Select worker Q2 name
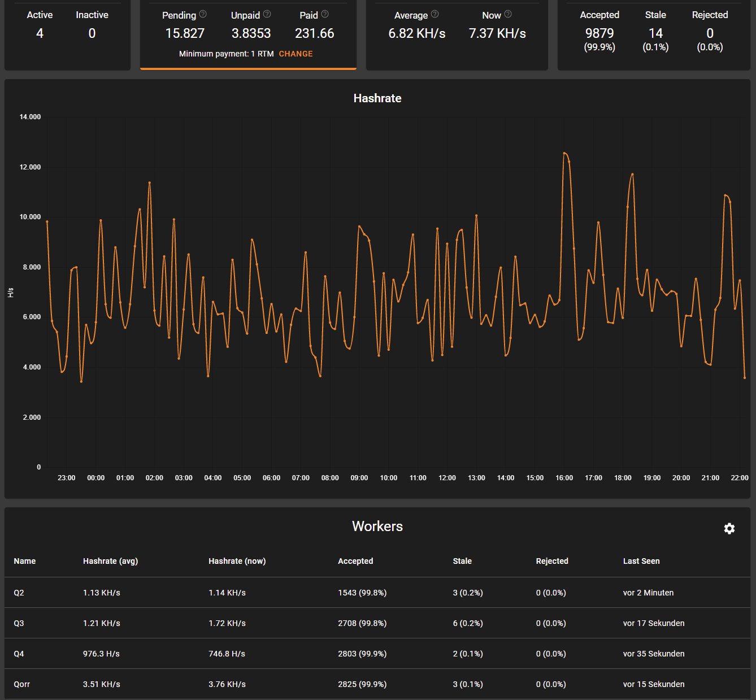 click(x=19, y=593)
